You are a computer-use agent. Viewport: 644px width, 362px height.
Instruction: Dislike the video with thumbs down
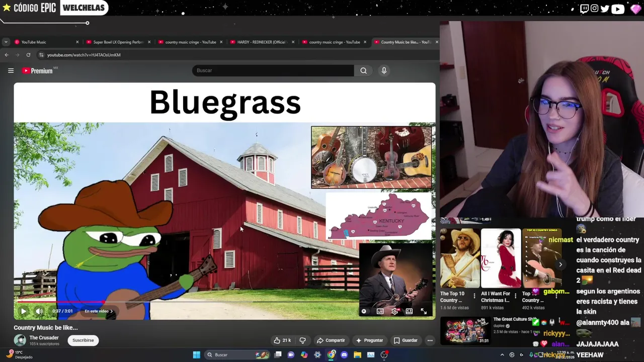point(302,340)
